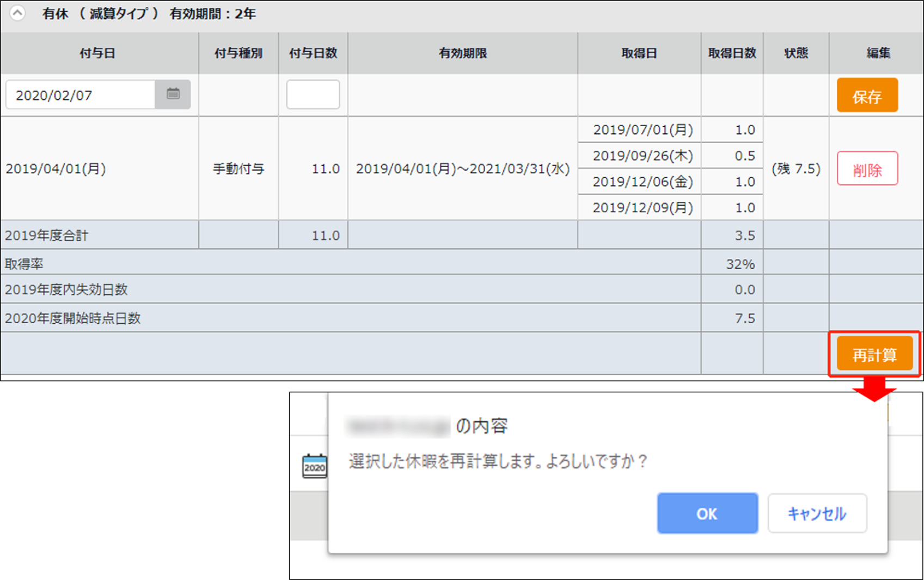
Task: Click 削除 to delete the 2019/04/01 grant
Action: point(867,169)
